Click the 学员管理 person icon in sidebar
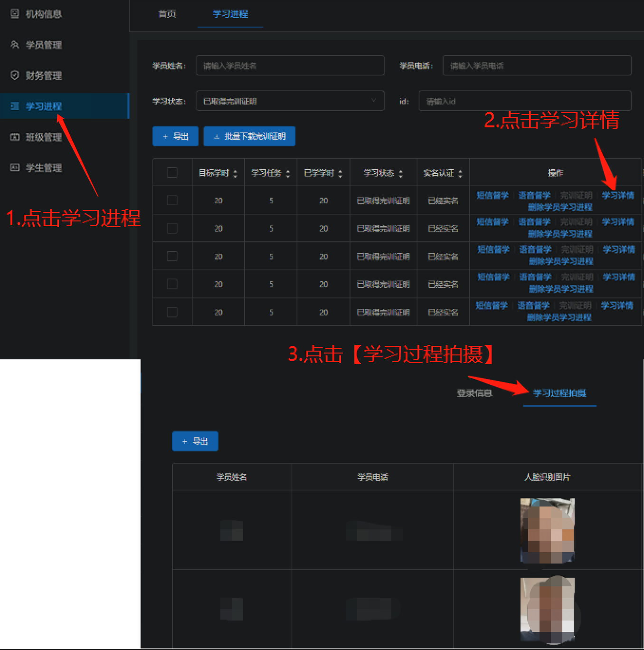Viewport: 644px width, 650px height. click(x=15, y=45)
